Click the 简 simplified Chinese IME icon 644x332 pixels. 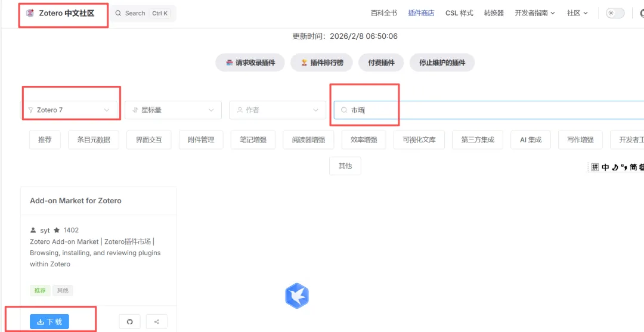633,167
